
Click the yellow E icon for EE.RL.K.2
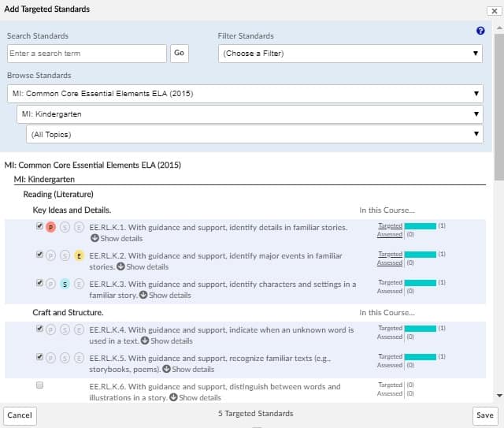coord(79,255)
